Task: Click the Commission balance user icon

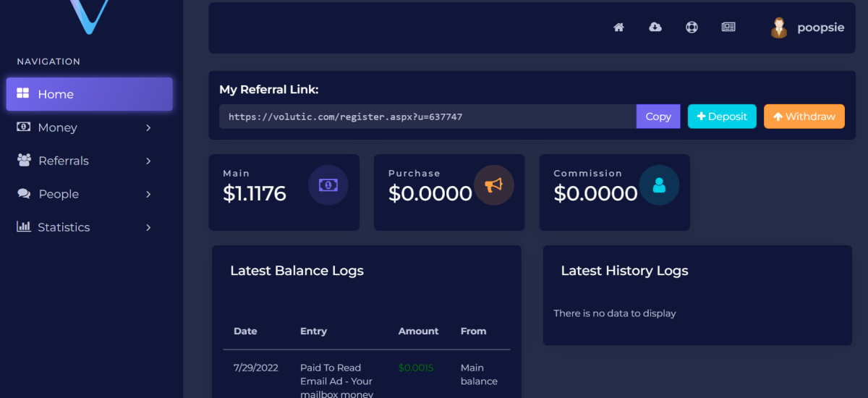Action: pos(659,185)
